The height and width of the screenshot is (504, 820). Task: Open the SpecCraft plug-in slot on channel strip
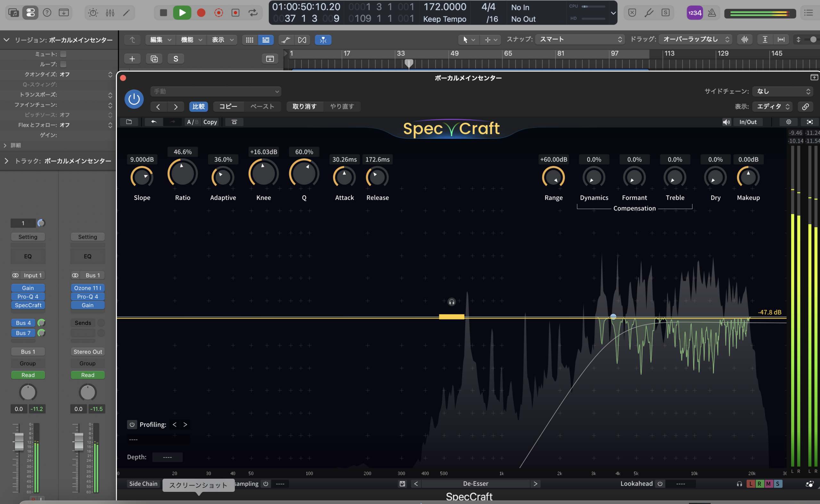point(28,305)
